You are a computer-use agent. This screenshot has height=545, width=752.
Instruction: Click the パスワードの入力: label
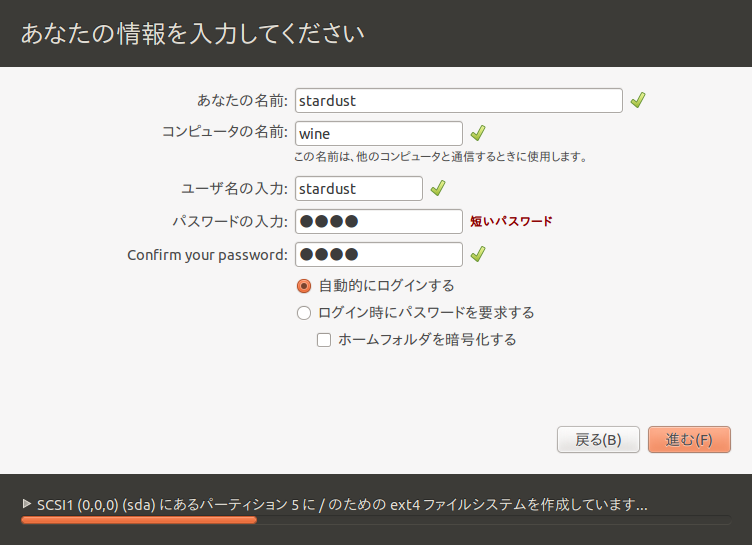tap(230, 221)
